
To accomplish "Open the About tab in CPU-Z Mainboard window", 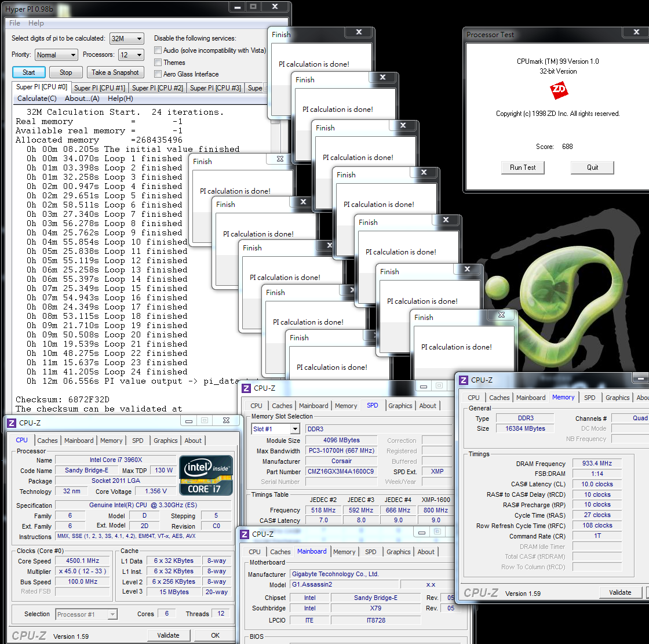I will [426, 552].
